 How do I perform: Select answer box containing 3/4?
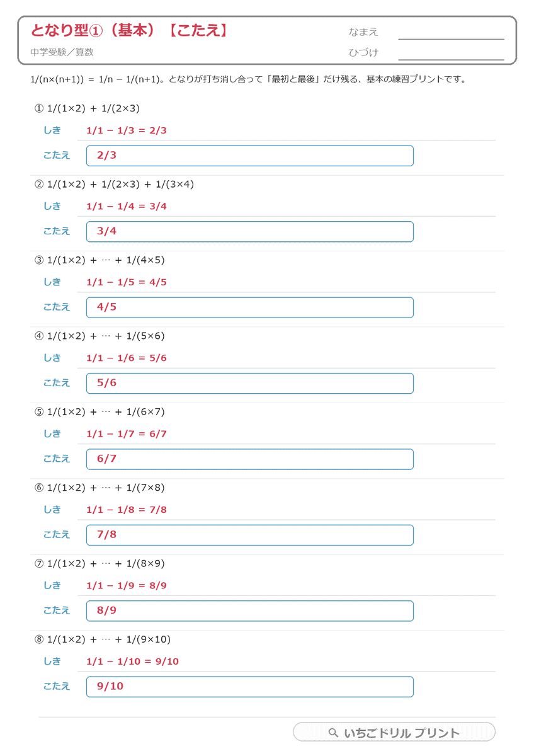250,231
